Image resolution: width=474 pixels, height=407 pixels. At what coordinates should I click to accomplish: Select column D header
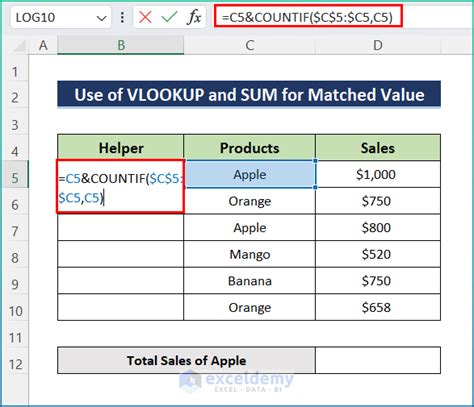click(x=378, y=45)
